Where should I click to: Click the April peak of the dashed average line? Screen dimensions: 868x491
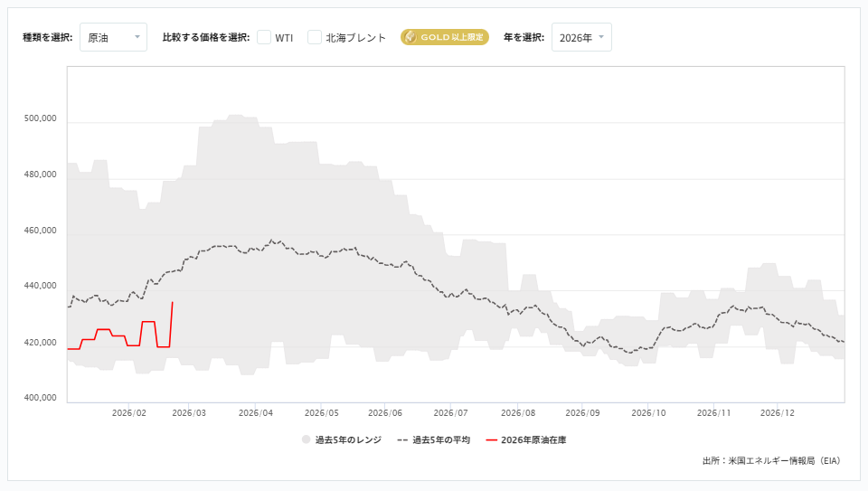point(271,241)
